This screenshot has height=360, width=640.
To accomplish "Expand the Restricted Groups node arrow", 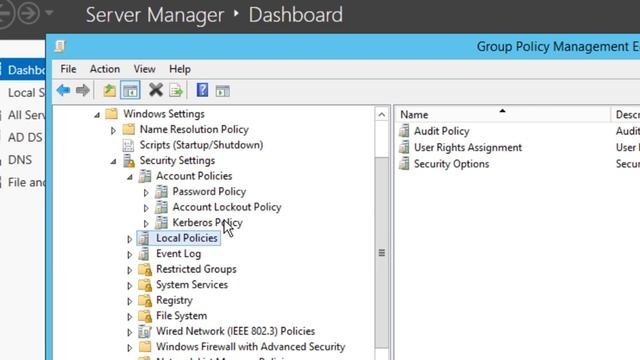I will pos(129,270).
